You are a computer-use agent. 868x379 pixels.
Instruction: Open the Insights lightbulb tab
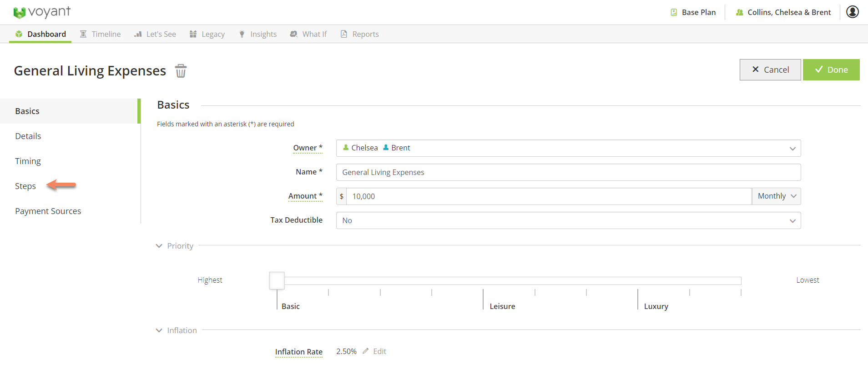(x=257, y=34)
